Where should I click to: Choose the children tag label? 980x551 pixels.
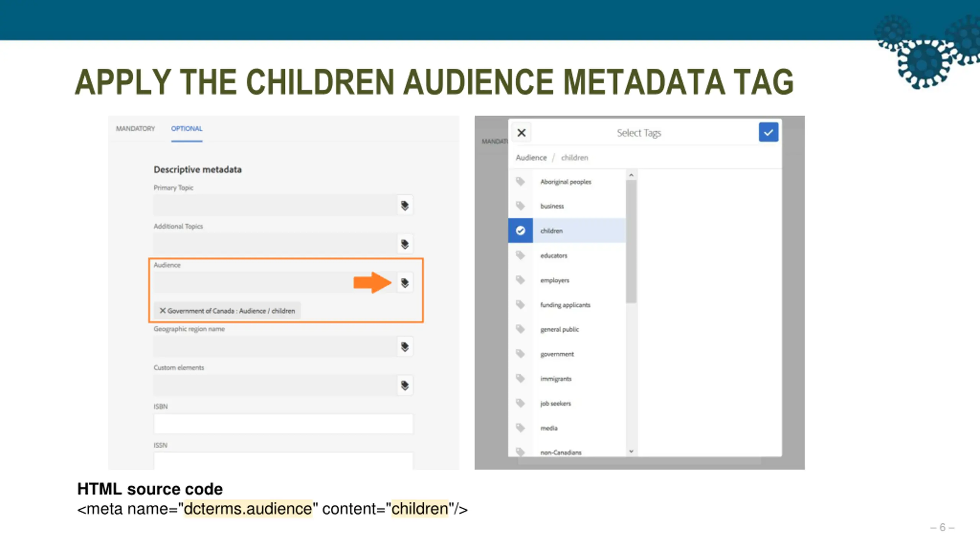pos(552,231)
